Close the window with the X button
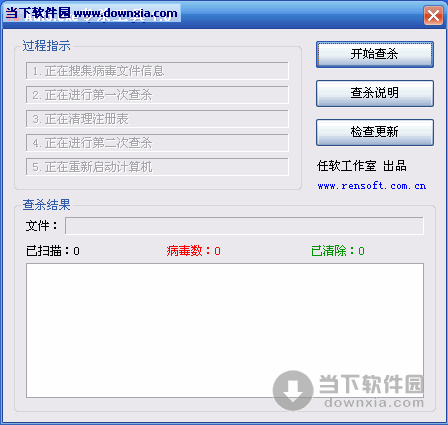The height and width of the screenshot is (425, 448). point(433,15)
